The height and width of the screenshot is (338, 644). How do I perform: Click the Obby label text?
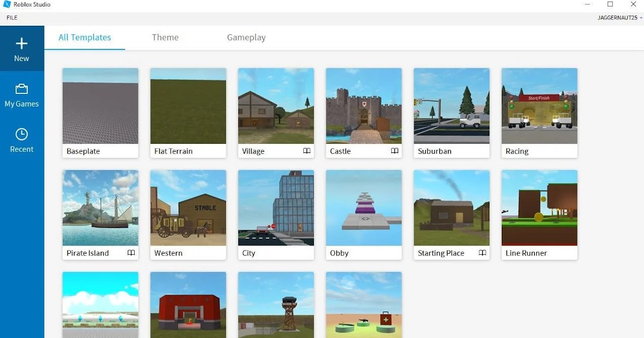[339, 253]
